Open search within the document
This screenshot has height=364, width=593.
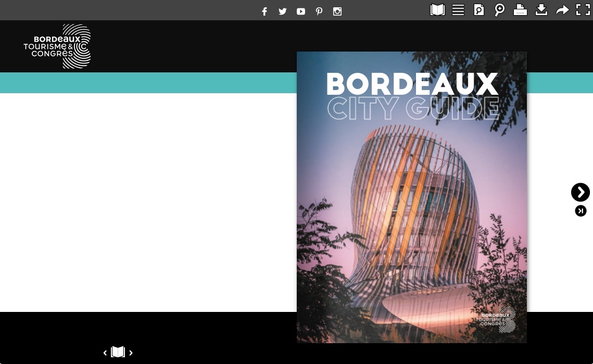click(x=479, y=10)
